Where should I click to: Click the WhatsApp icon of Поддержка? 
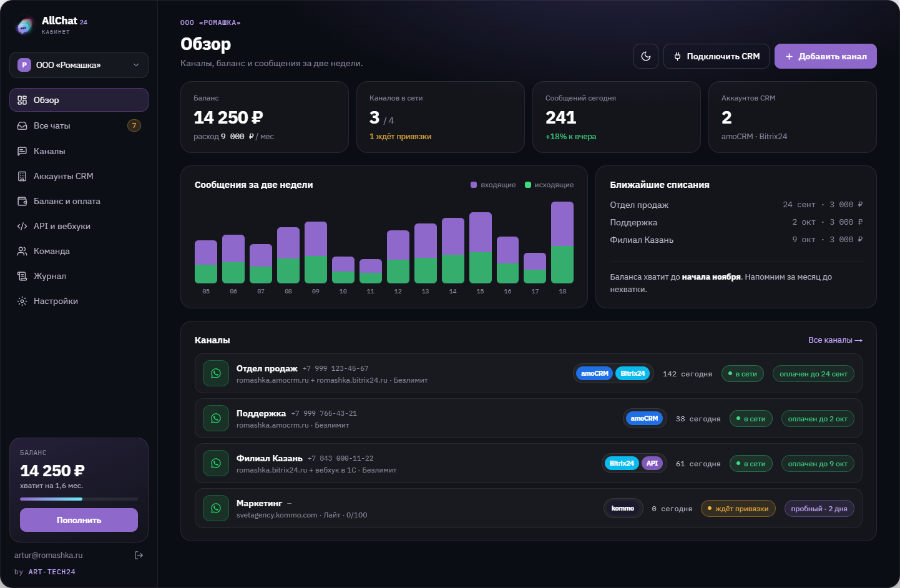(x=216, y=418)
